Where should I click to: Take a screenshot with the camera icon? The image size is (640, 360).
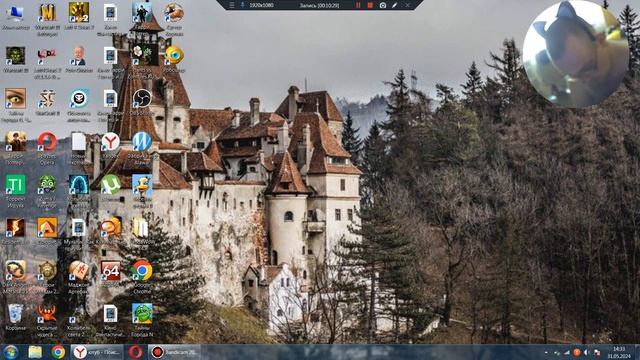[382, 5]
